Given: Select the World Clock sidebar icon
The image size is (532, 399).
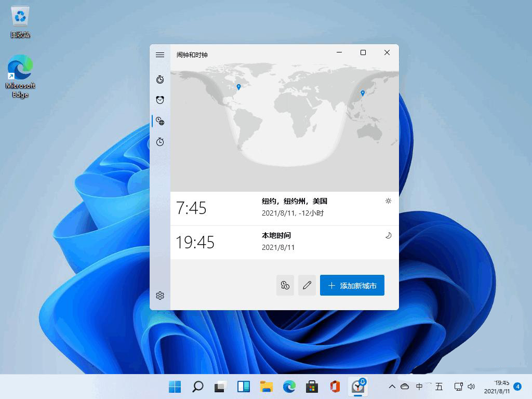Looking at the screenshot, I should coord(160,121).
